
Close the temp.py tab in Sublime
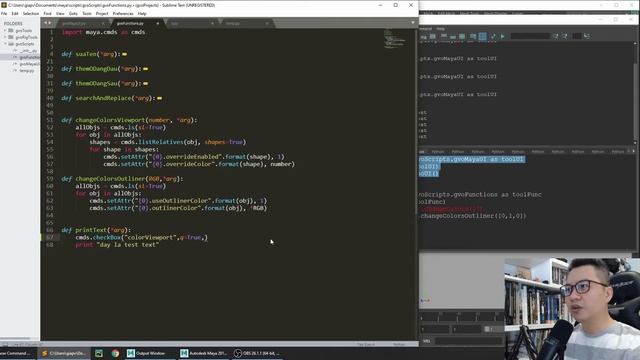267,24
